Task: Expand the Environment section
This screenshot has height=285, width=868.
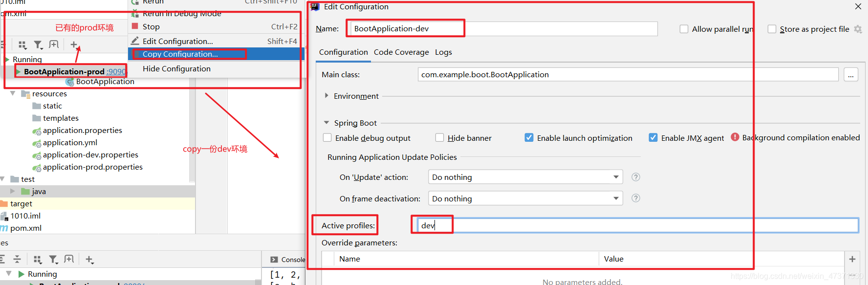Action: click(x=326, y=96)
